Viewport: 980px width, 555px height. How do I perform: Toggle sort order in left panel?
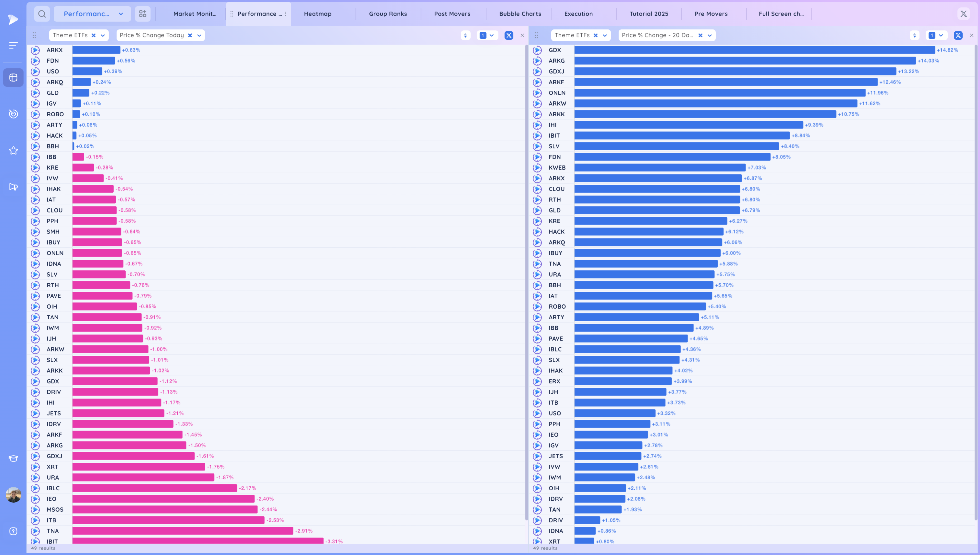465,36
